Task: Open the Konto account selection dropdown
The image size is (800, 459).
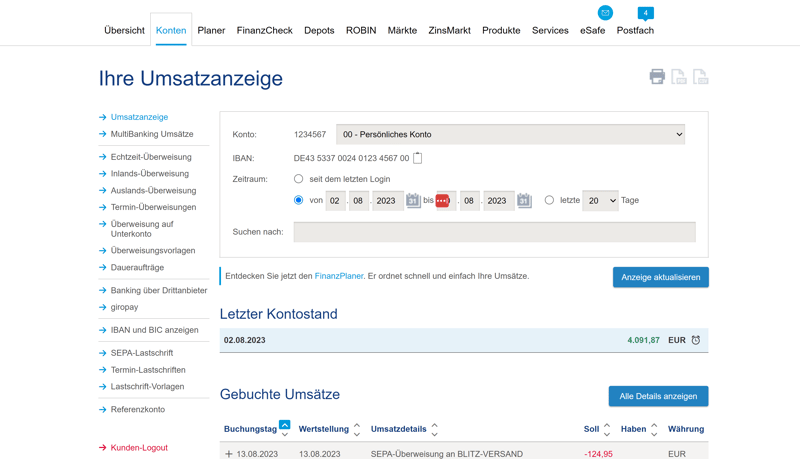Action: point(511,134)
